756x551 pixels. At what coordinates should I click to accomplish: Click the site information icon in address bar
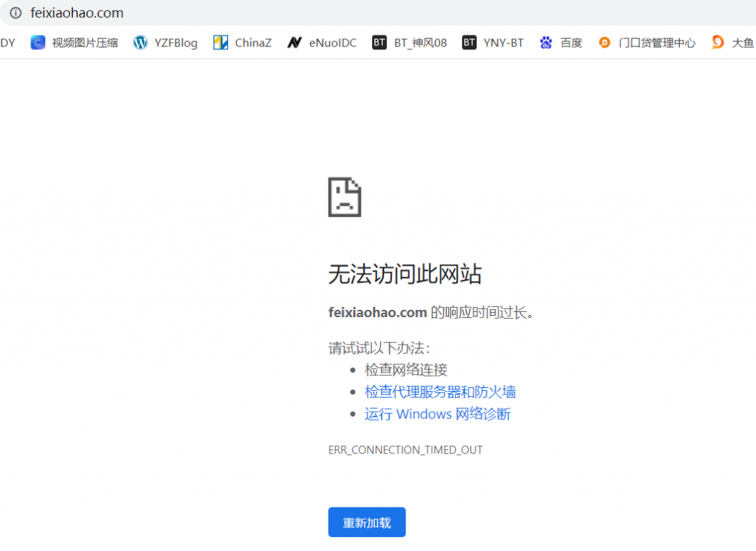[x=16, y=13]
